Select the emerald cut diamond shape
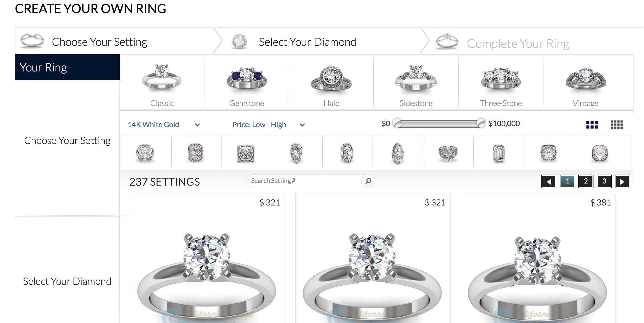The height and width of the screenshot is (323, 644). (x=498, y=153)
